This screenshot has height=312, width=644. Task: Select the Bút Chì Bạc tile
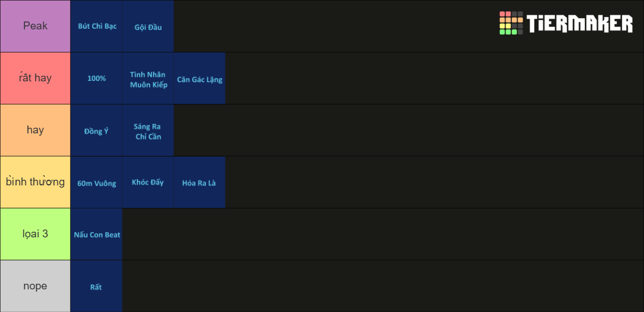[97, 27]
